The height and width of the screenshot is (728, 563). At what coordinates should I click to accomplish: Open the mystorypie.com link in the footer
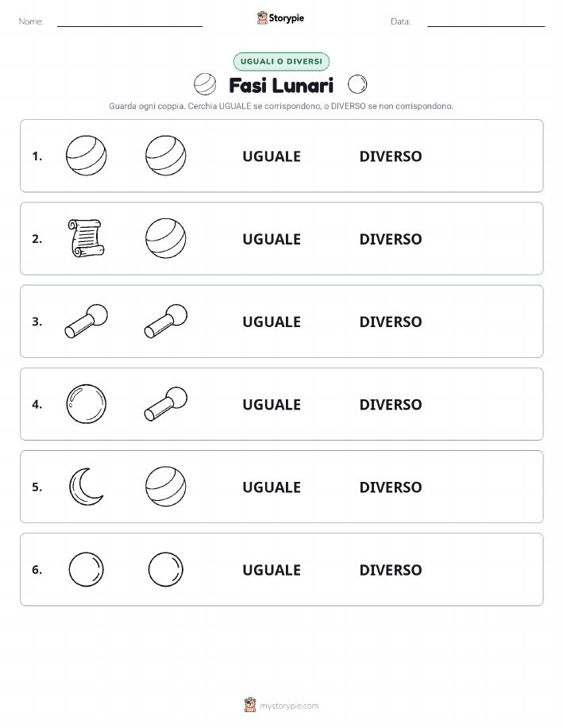click(289, 706)
